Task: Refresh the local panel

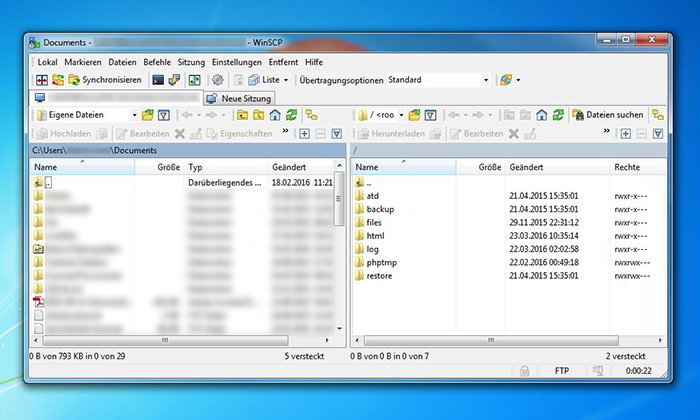Action: [292, 115]
